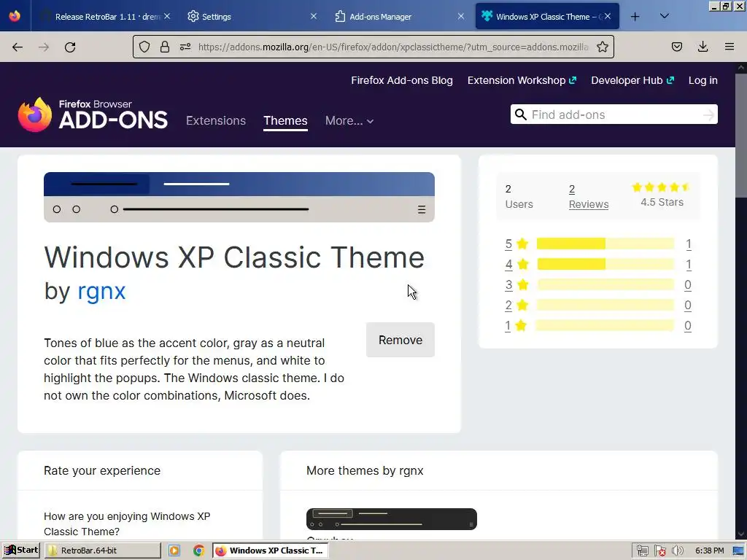The height and width of the screenshot is (560, 747).
Task: Click the 4.5 Stars rating
Action: tap(662, 194)
